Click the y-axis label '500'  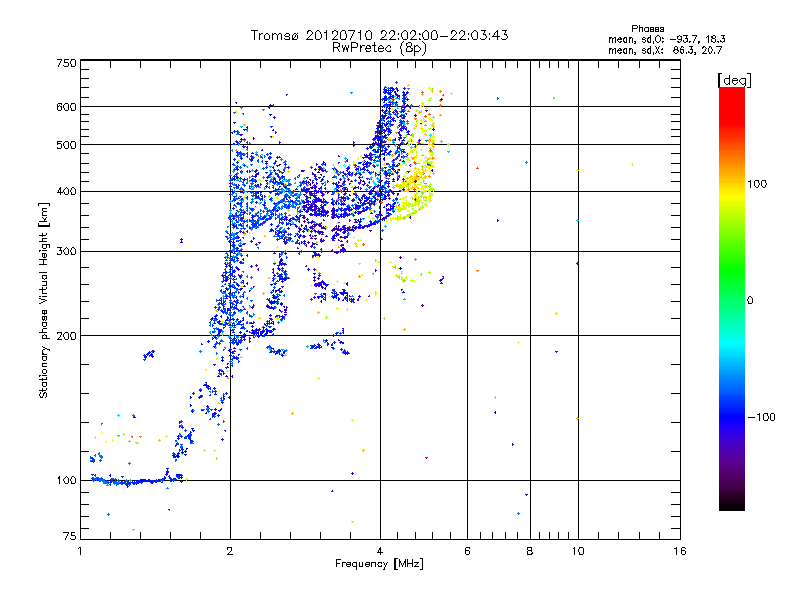click(x=66, y=145)
